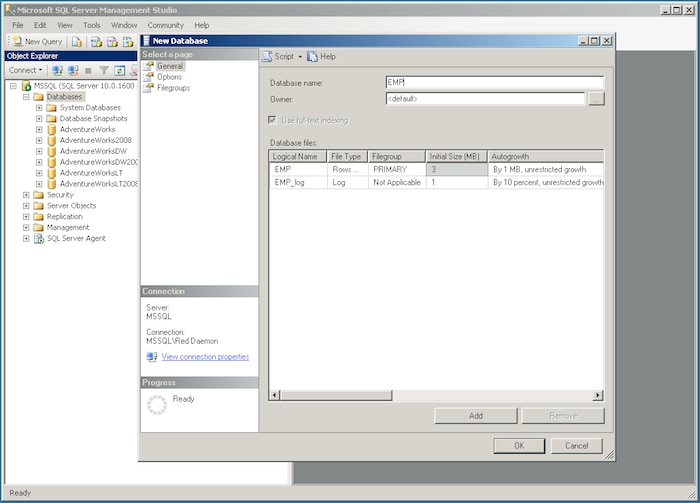The width and height of the screenshot is (700, 503).
Task: Click the Database Snapshots folder icon
Action: click(x=51, y=118)
